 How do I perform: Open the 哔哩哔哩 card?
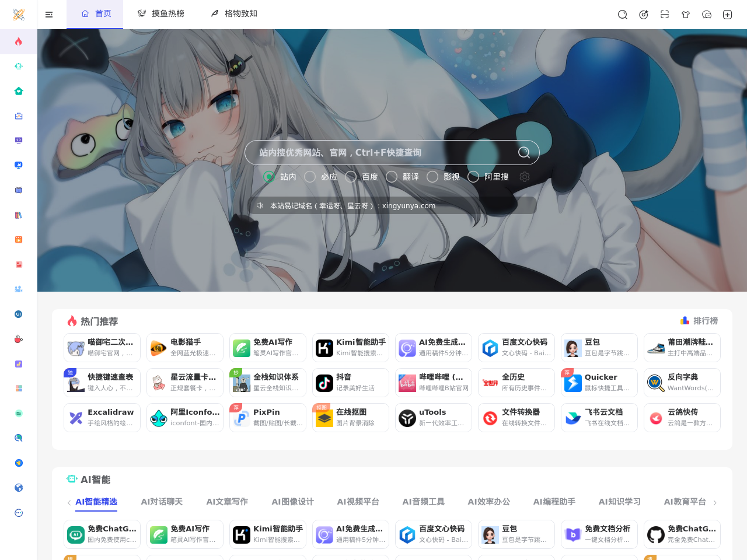coord(434,383)
